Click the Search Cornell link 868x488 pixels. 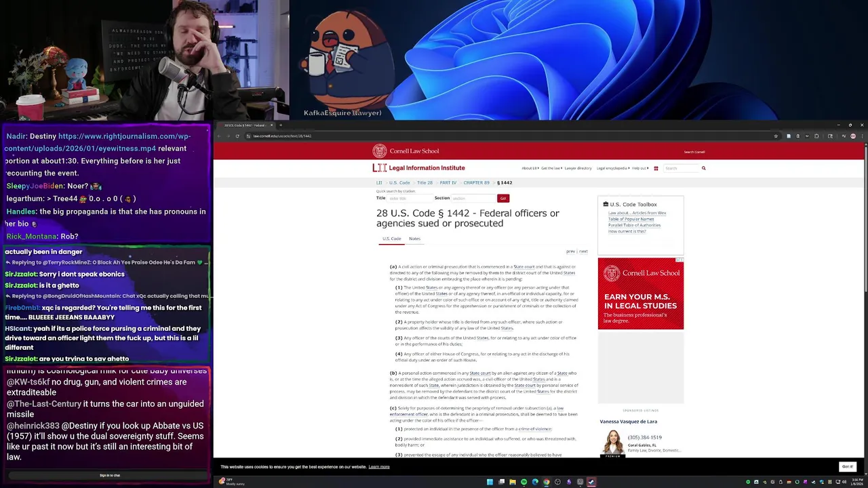click(x=694, y=152)
